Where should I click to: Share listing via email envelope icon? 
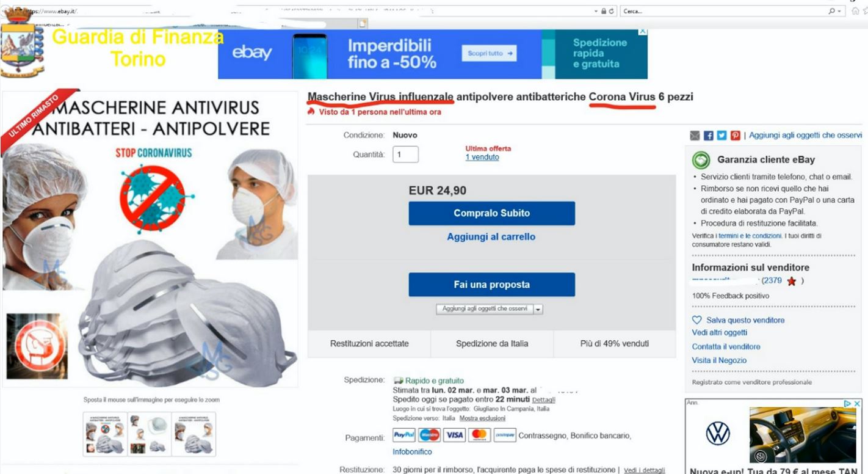tap(695, 136)
